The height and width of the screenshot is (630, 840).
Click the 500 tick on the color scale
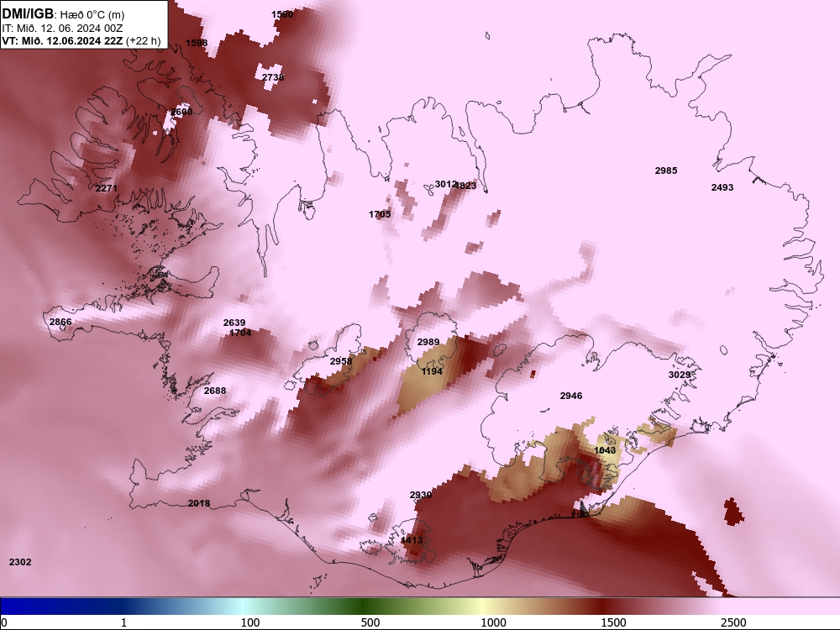(x=370, y=622)
